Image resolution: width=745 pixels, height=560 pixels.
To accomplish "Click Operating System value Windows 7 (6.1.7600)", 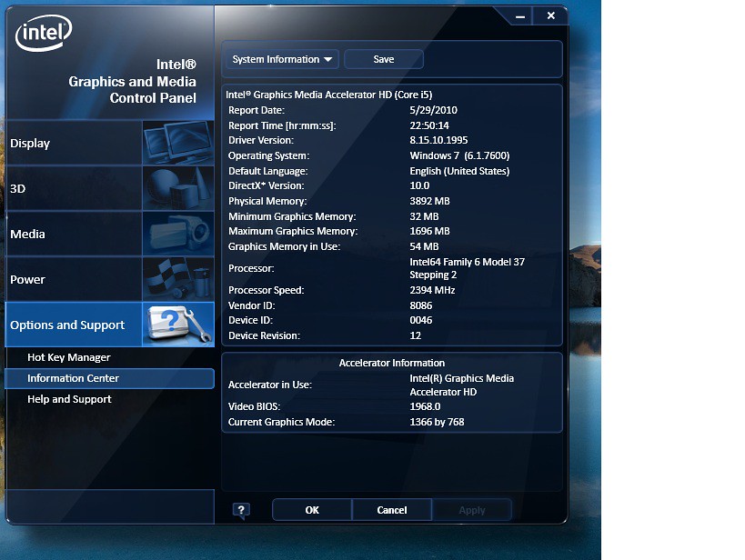I will [459, 155].
